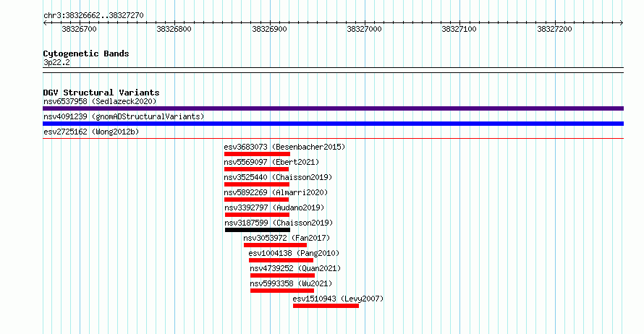Click the red bar under nsv5892269
The image size is (644, 334).
(256, 200)
